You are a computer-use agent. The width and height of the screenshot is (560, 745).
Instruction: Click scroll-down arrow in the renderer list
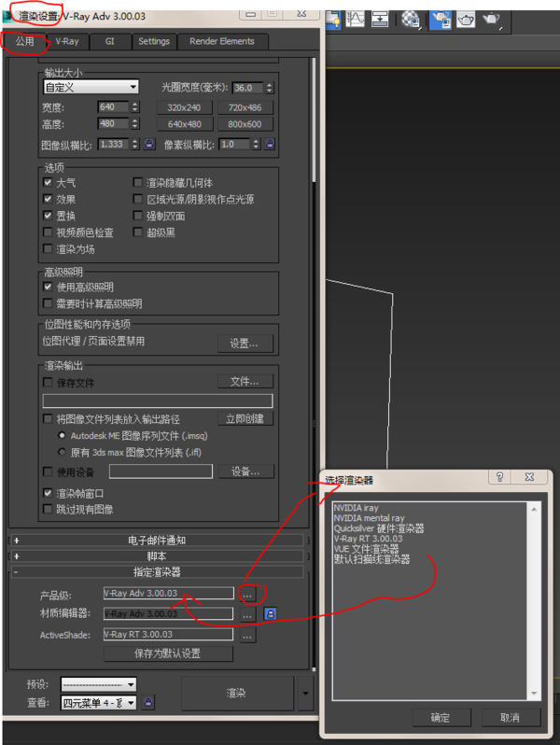534,694
